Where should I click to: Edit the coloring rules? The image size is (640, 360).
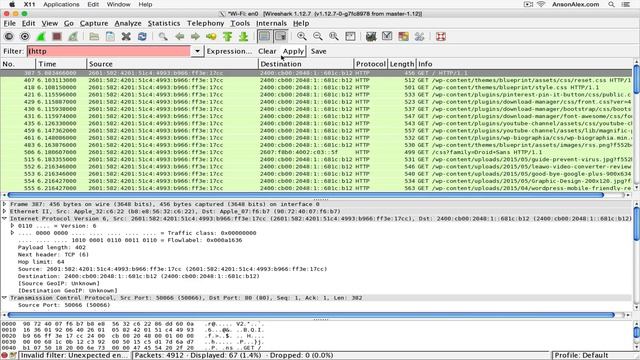coord(403,37)
